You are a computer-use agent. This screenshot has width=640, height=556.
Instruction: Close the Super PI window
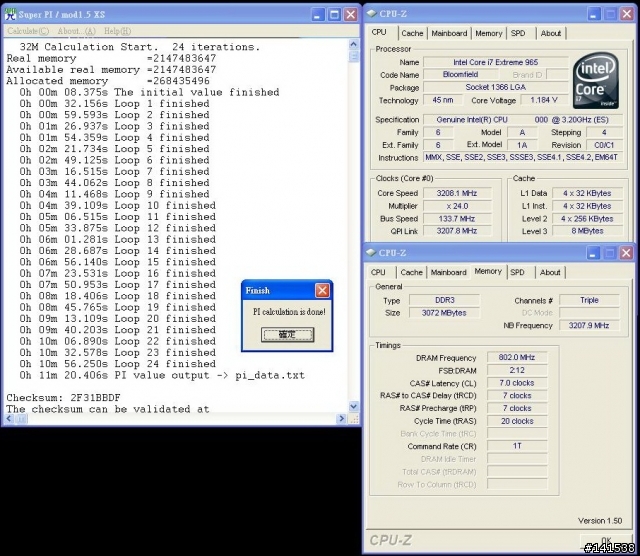pyautogui.click(x=351, y=15)
